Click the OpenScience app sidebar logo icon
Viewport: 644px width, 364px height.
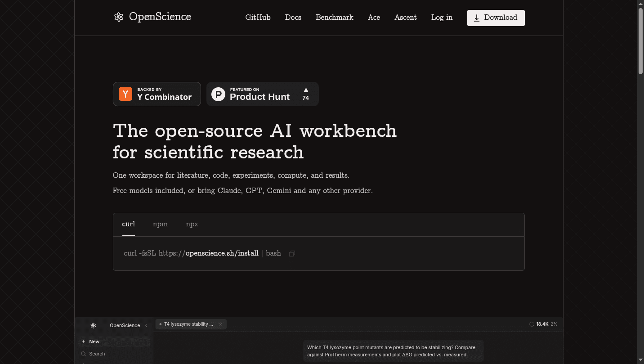93,325
